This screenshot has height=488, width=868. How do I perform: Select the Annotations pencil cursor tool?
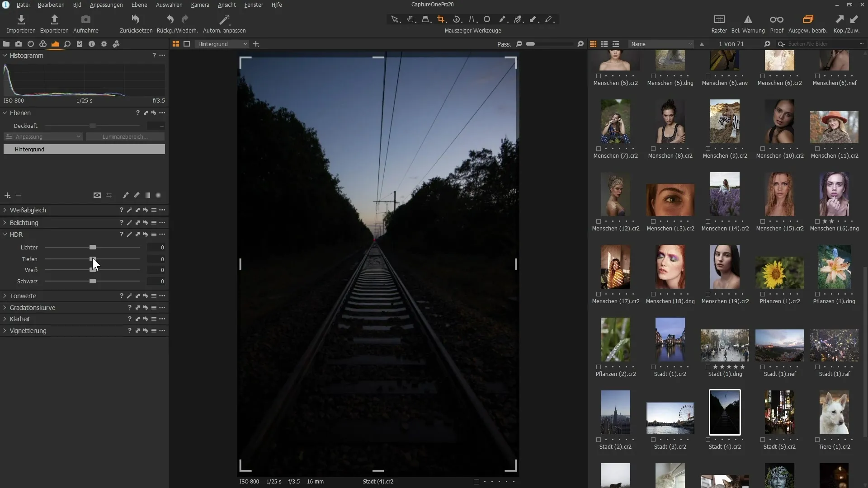click(549, 19)
